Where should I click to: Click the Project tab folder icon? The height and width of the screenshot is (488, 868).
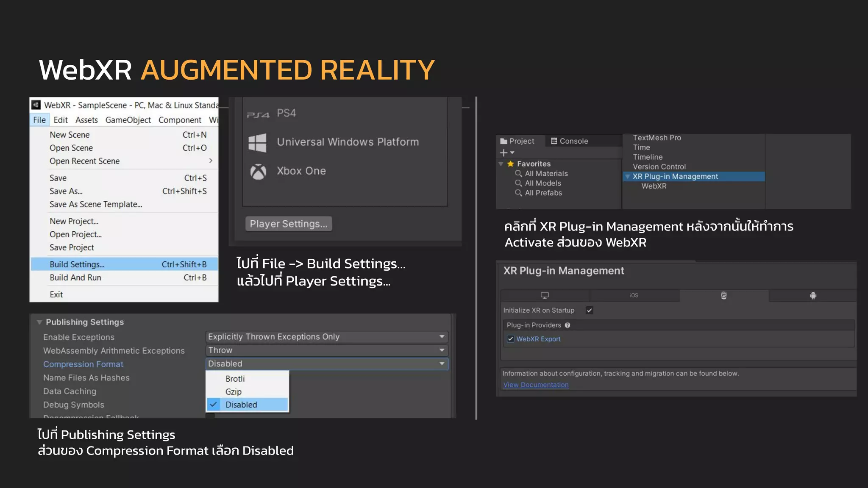point(504,141)
